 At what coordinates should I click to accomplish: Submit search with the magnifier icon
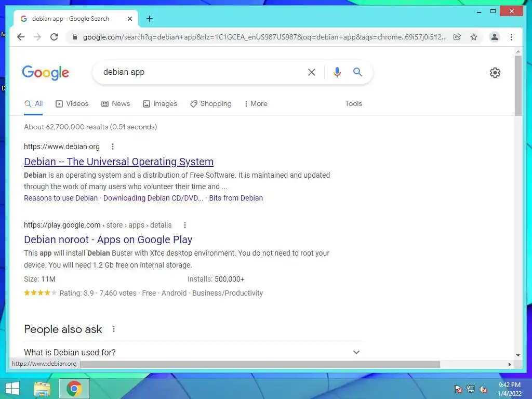357,72
